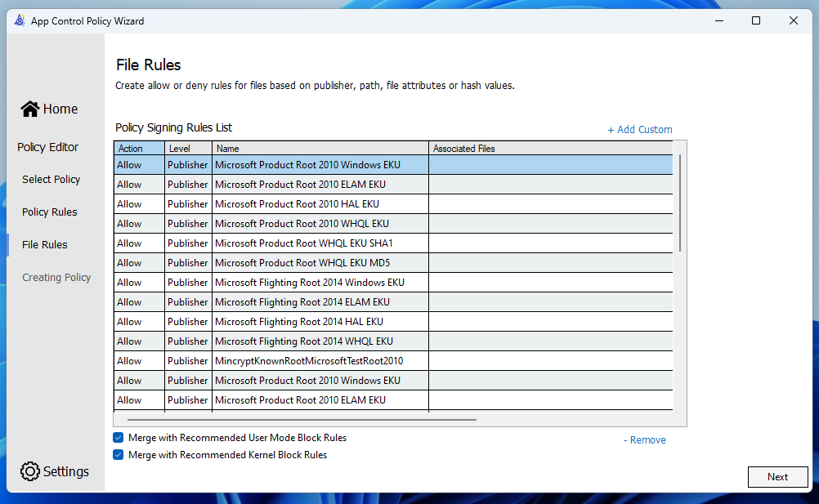Click the horizontal scrollbar of rules list

(x=296, y=420)
